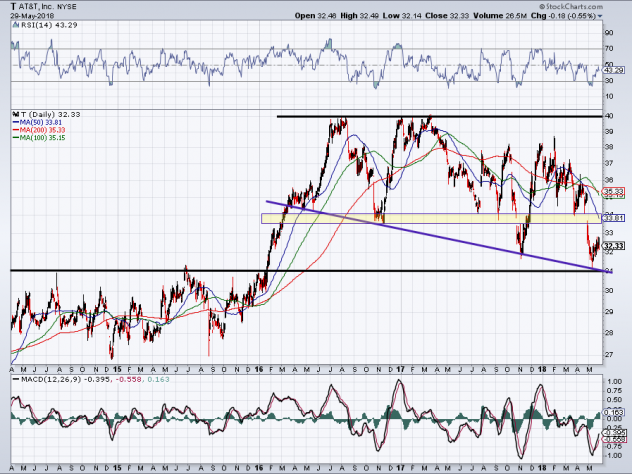Select the MACD histogram value 0.163 tag
The image size is (632, 474).
click(x=614, y=412)
